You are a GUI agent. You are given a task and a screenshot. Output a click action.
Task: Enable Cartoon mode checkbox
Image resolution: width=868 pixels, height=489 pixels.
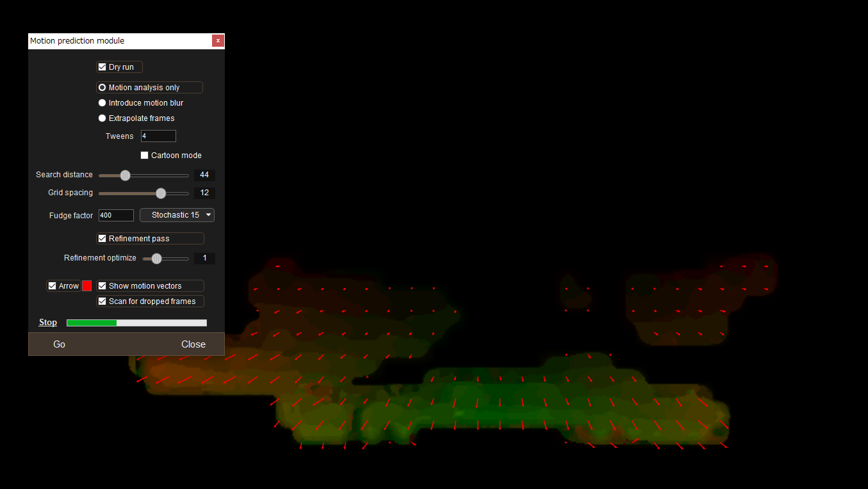tap(145, 156)
